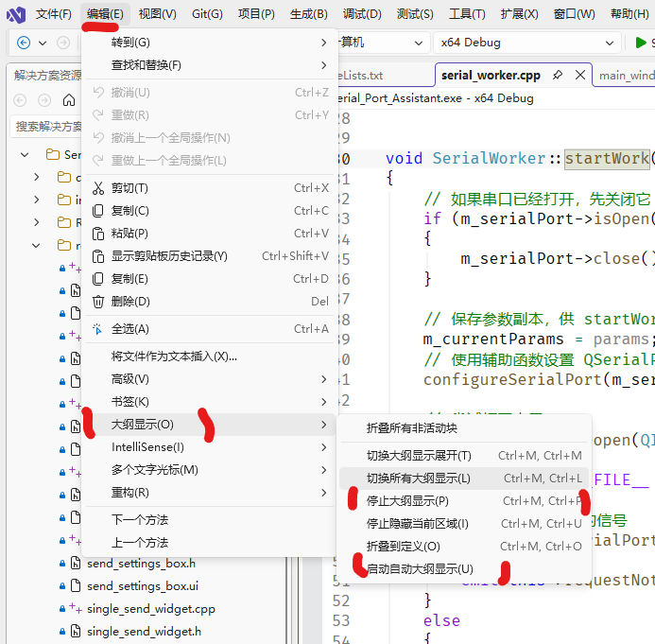Switch to the main_wind... editor tab
Viewport: 655px width, 644px height.
(x=625, y=76)
